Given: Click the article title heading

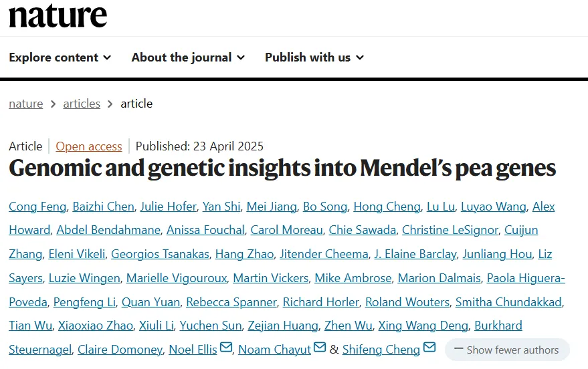Looking at the screenshot, I should click(x=282, y=168).
